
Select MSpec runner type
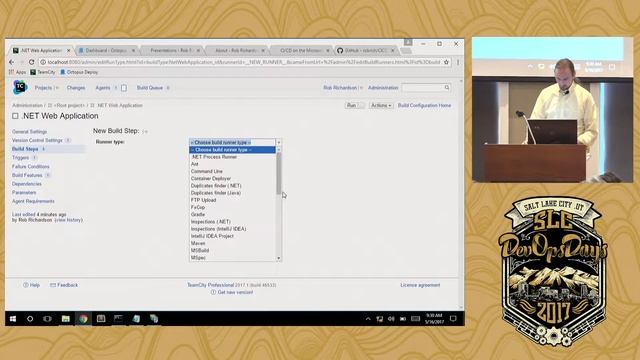[233, 258]
